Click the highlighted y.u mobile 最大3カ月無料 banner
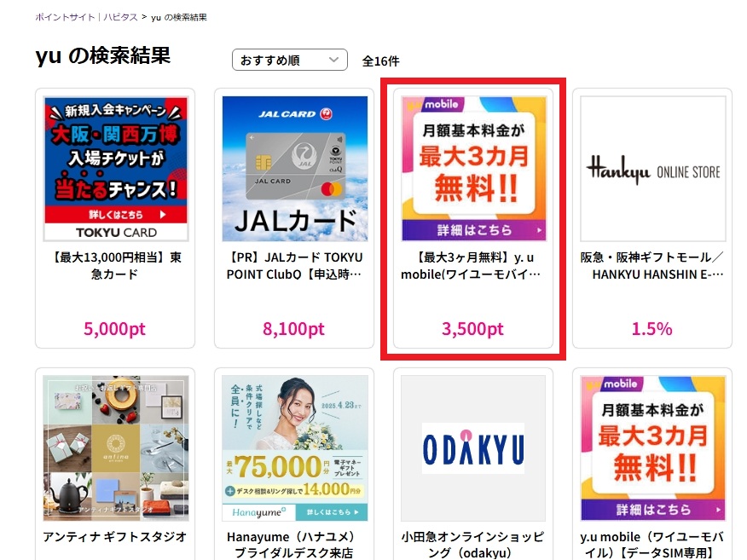Image resolution: width=747 pixels, height=560 pixels. point(474,169)
